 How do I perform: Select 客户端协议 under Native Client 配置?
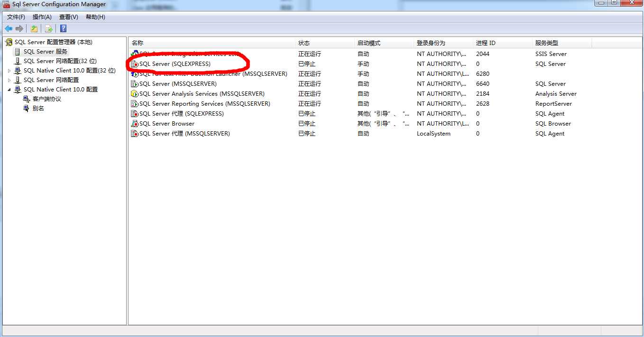(47, 99)
